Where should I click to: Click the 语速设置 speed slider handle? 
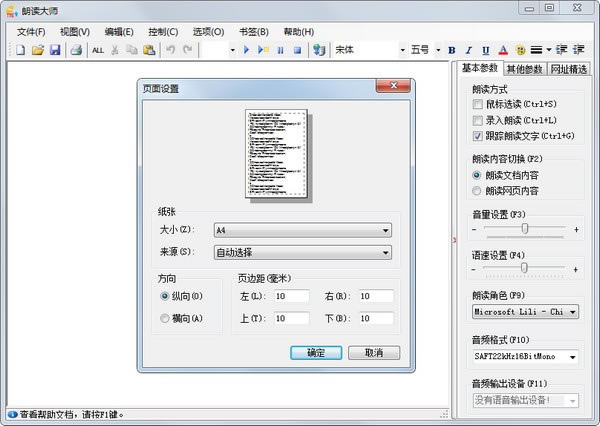pos(524,268)
